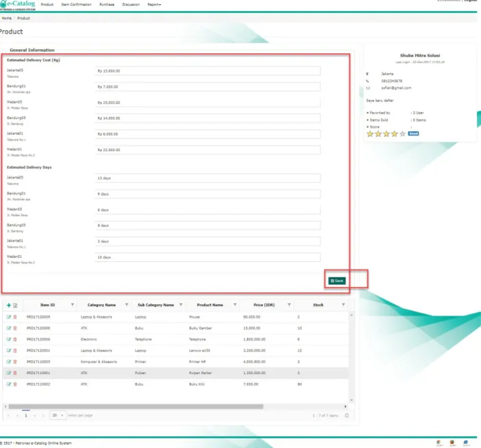
Task: Follow the Home breadcrumb link
Action: click(x=7, y=18)
